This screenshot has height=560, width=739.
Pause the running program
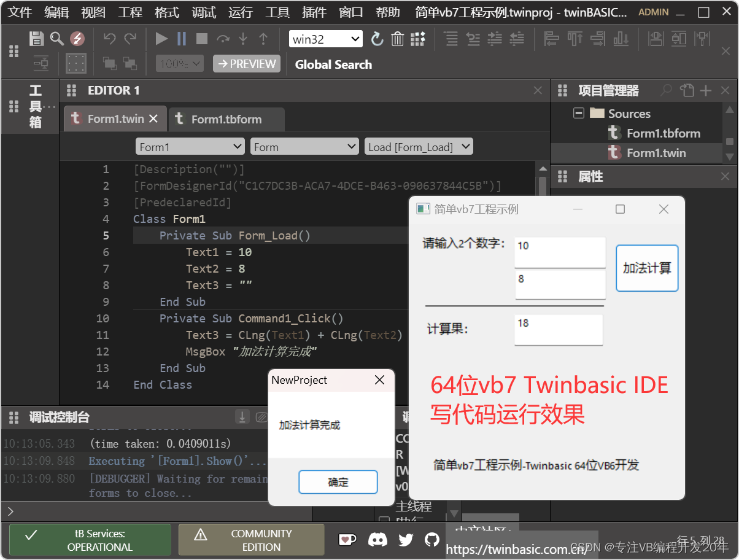tap(181, 38)
